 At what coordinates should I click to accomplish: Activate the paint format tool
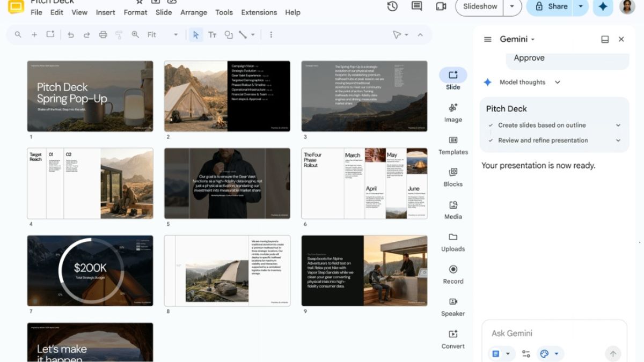coord(119,35)
